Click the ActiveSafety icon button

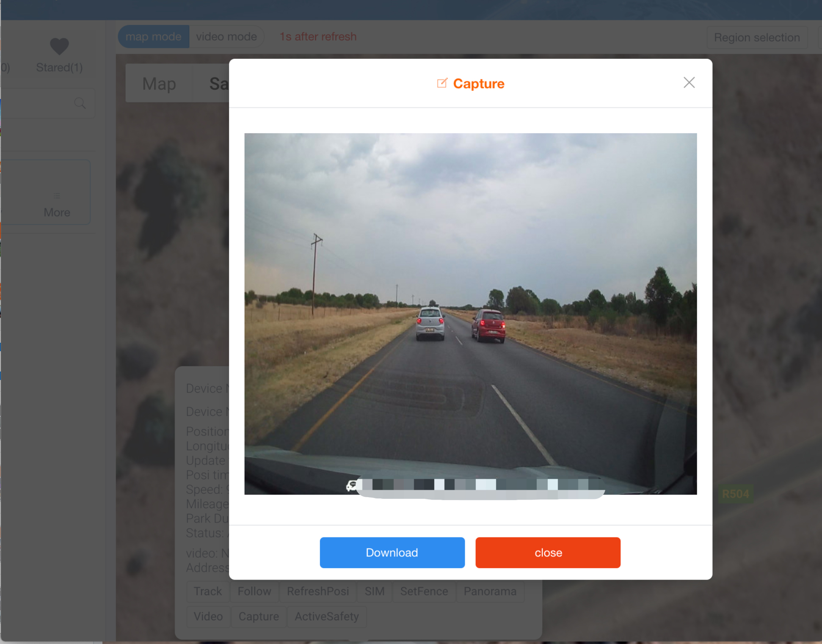click(x=327, y=616)
